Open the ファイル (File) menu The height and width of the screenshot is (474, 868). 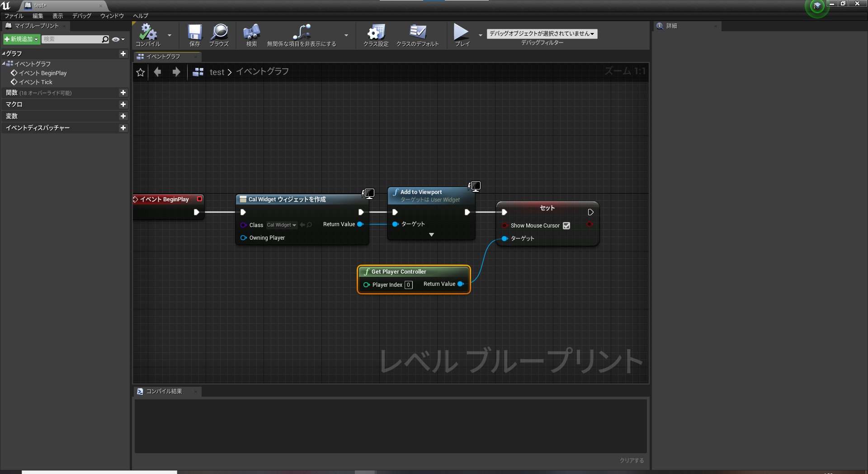[x=14, y=16]
